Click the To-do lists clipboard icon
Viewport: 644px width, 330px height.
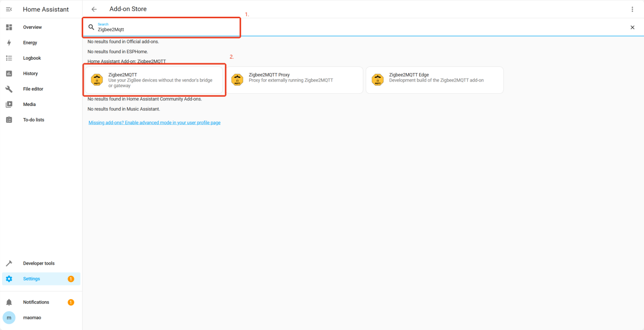[x=9, y=120]
